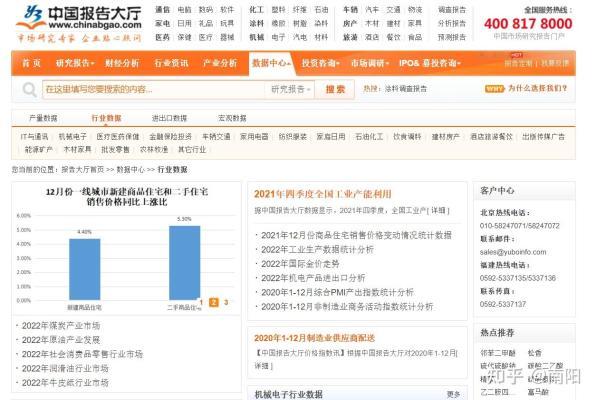596x400 pixels.
Task: Open the 松香 hot recommendation
Action: coord(534,353)
